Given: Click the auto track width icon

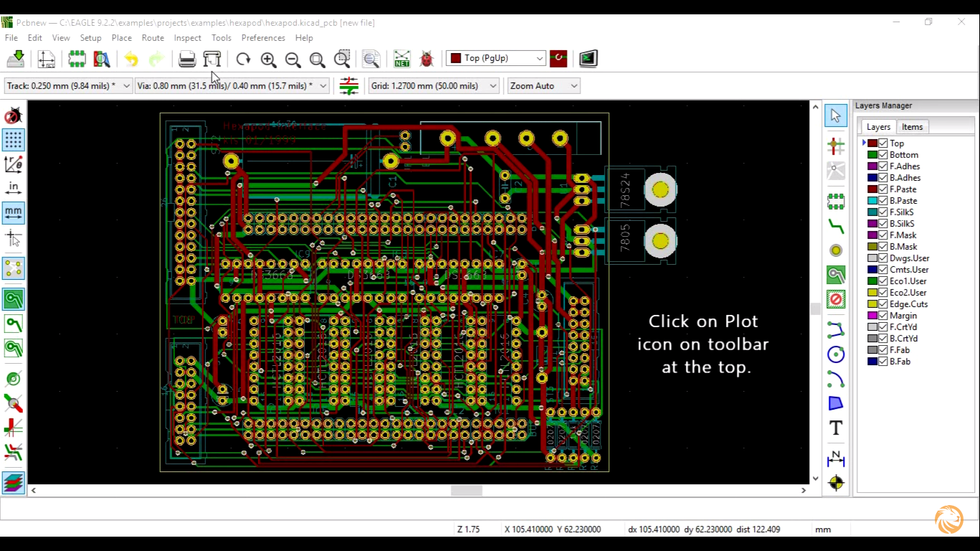Looking at the screenshot, I should tap(349, 86).
